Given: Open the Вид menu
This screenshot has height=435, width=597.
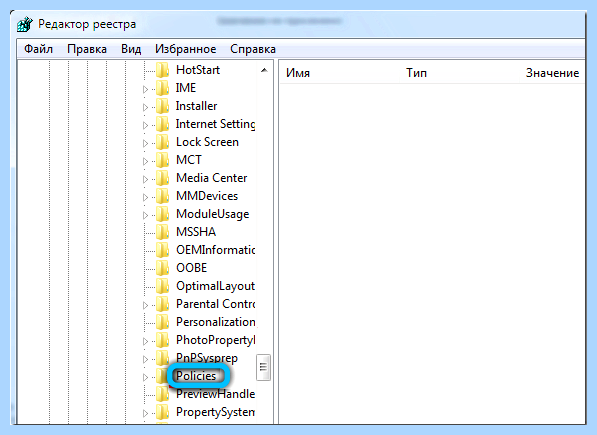Looking at the screenshot, I should pos(131,49).
